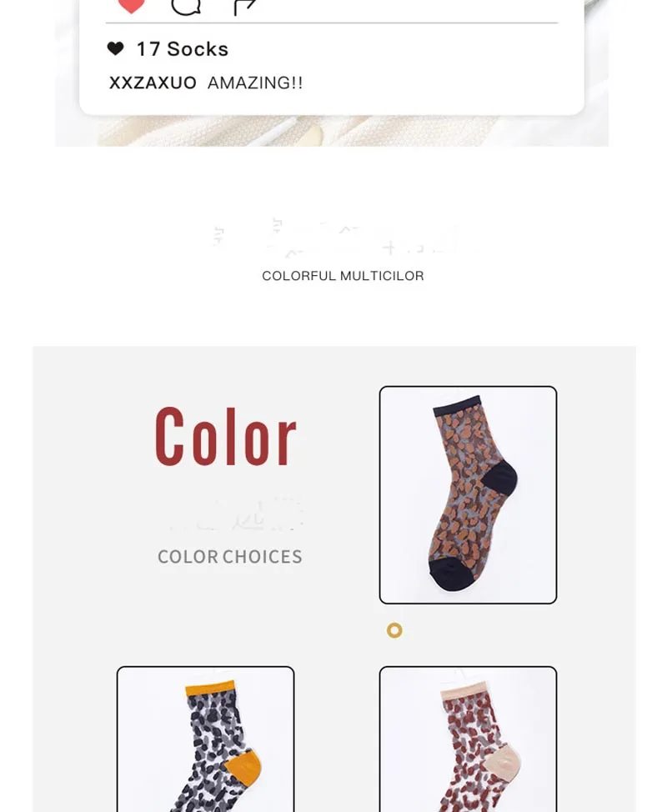Image resolution: width=667 pixels, height=812 pixels.
Task: Tap the share arrow icon
Action: (245, 6)
